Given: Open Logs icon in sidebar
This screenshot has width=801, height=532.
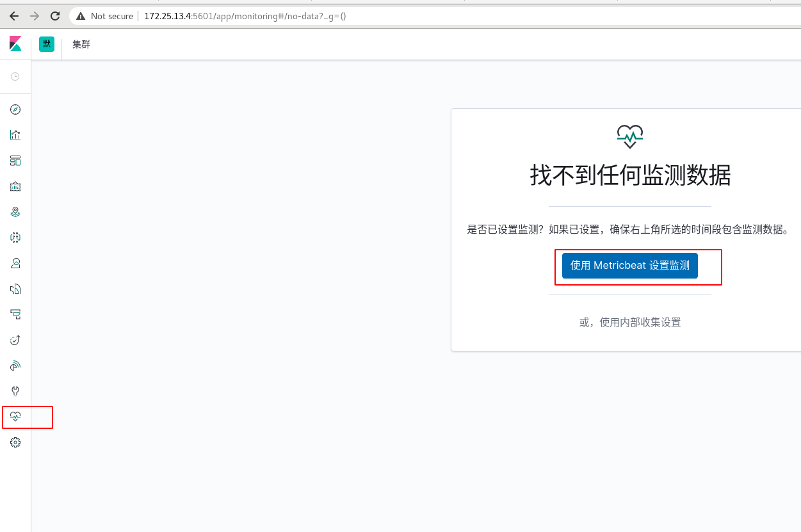Looking at the screenshot, I should [15, 289].
